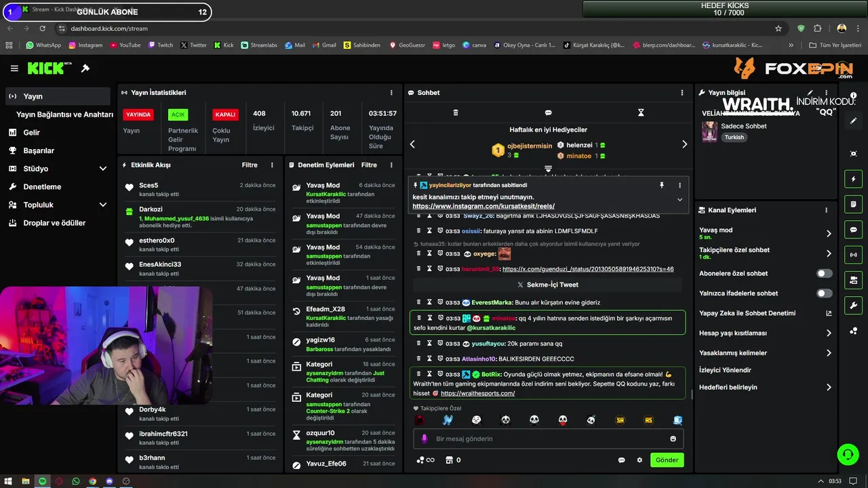Viewport: 868px width, 488px height.
Task: Click the broadcast signal icon in right sidebar
Action: [853, 255]
